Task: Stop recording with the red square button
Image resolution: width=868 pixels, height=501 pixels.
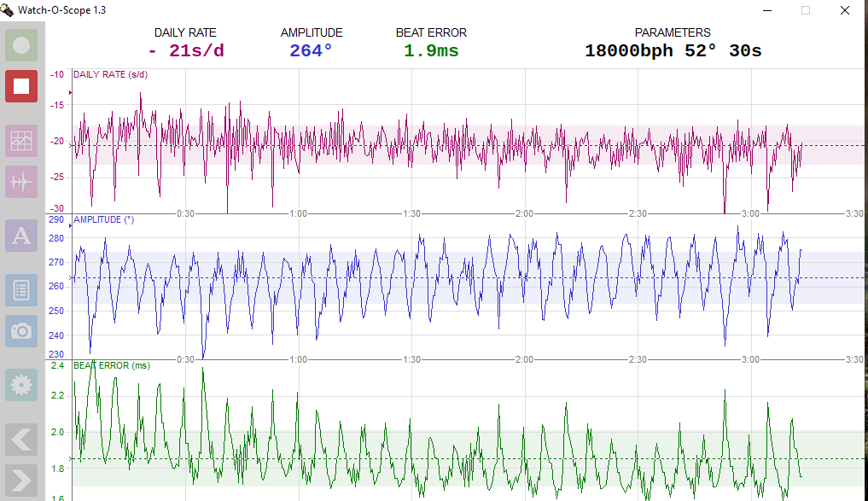Action: point(21,86)
